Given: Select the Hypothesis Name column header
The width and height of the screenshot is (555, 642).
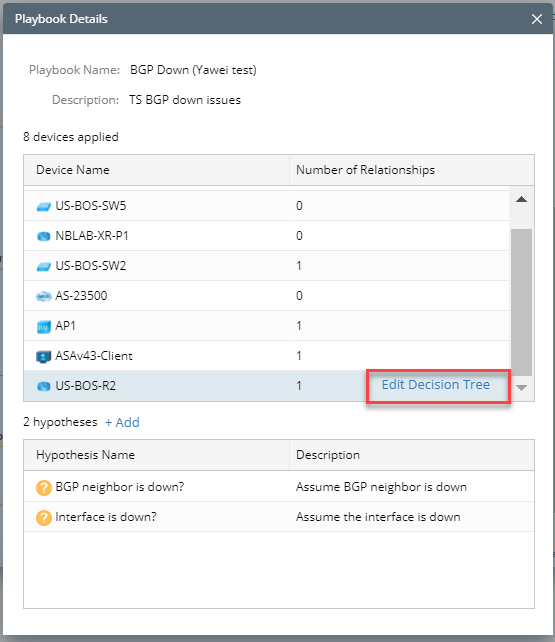Looking at the screenshot, I should [156, 455].
